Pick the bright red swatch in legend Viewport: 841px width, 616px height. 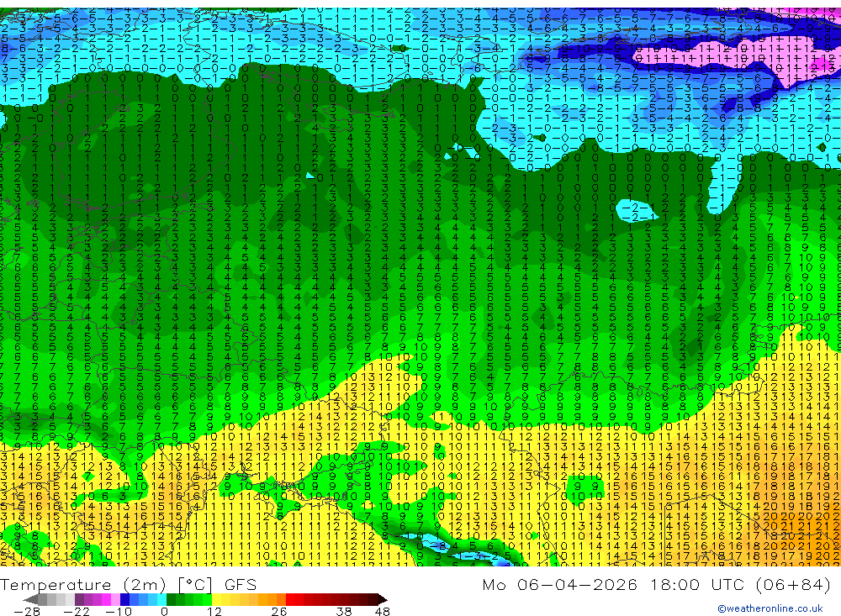[x=290, y=600]
